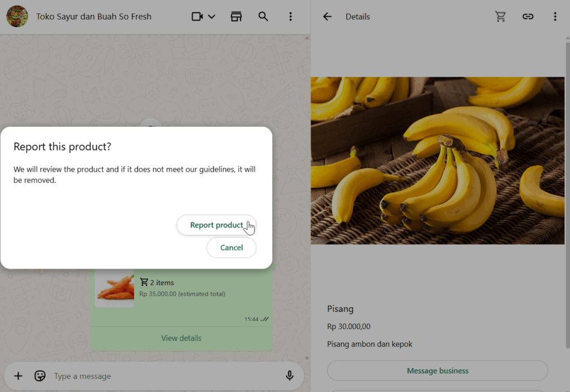Open the shopping cart icon

click(500, 17)
